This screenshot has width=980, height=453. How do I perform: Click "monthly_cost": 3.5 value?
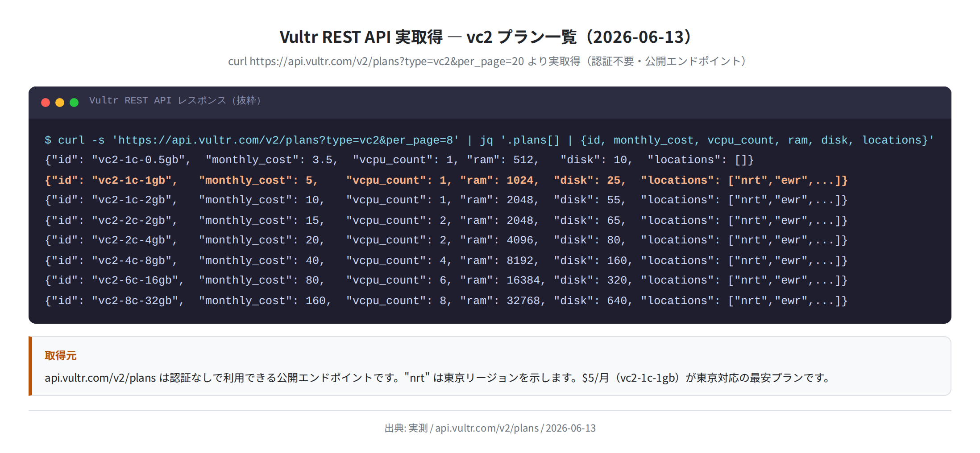tap(322, 160)
